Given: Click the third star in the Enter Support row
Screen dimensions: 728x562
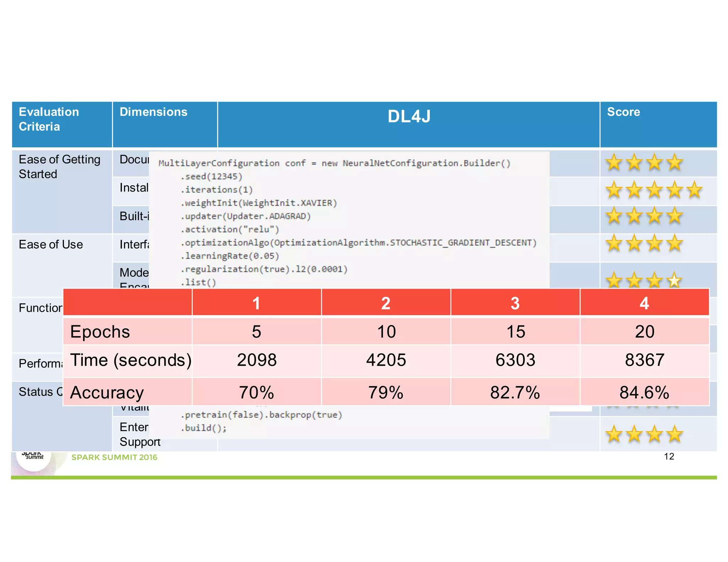Looking at the screenshot, I should pos(654,434).
